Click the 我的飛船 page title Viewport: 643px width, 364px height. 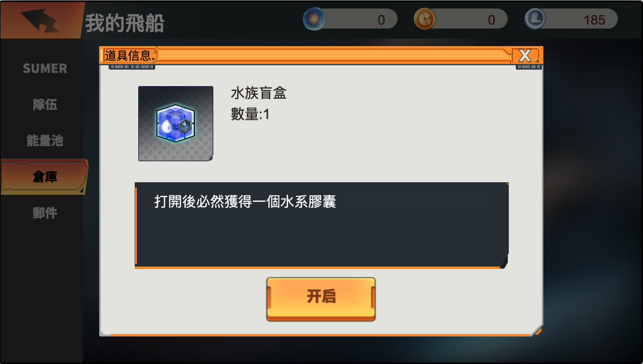[125, 23]
